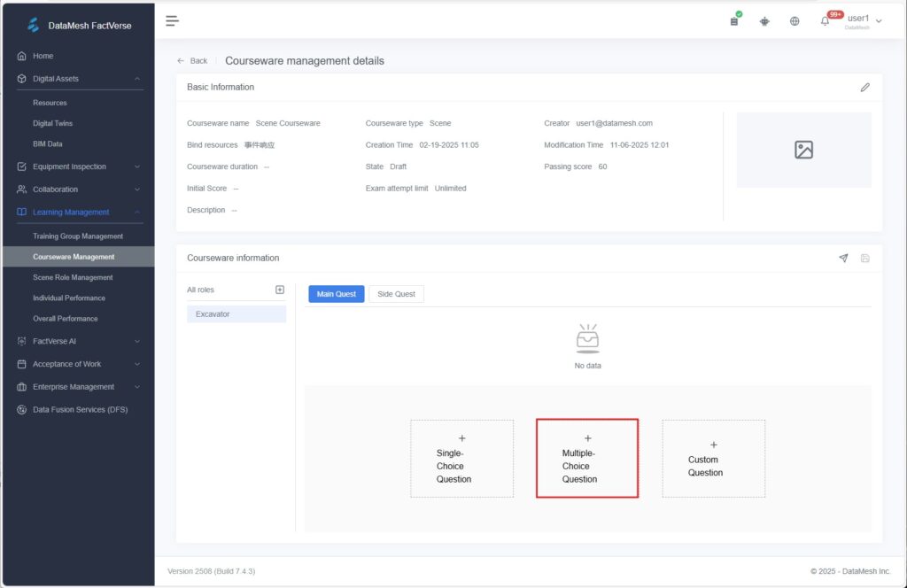Go Back to the previous page

192,61
